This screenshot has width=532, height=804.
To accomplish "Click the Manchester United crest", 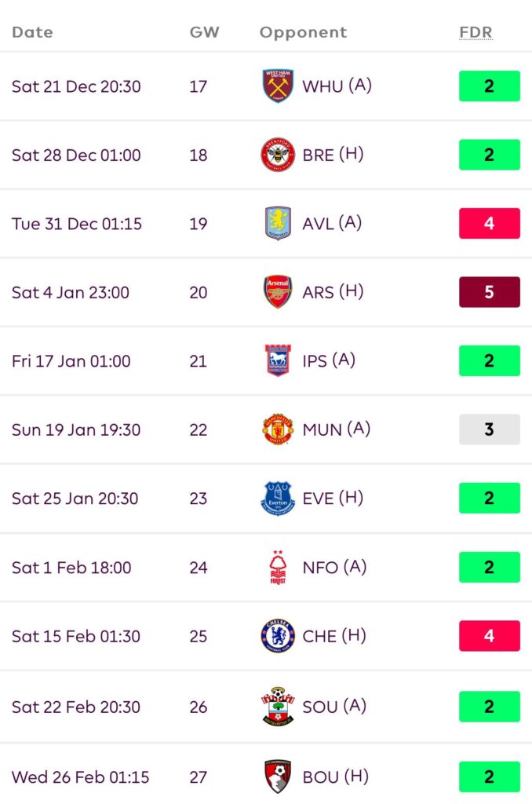I will [277, 429].
